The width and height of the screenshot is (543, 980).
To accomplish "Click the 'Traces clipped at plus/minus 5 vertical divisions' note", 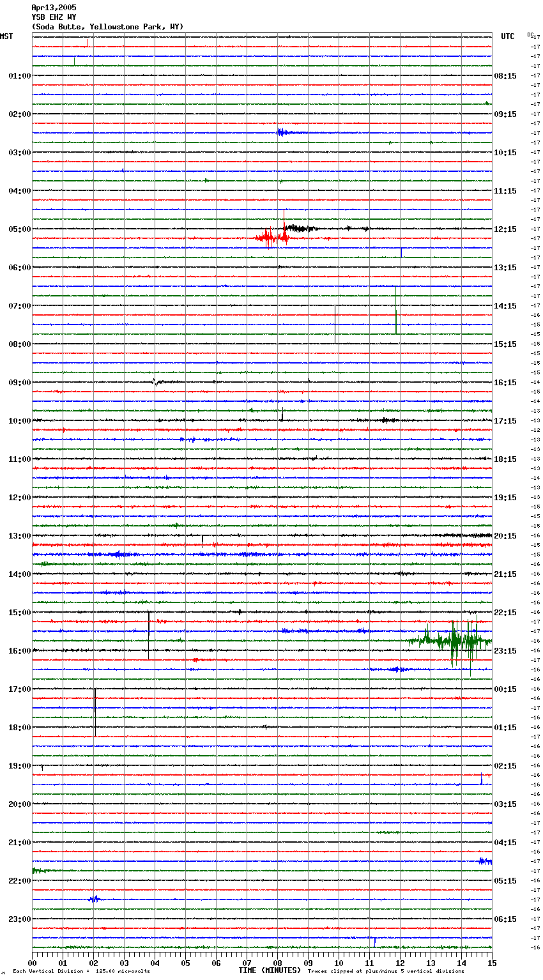I will [386, 972].
